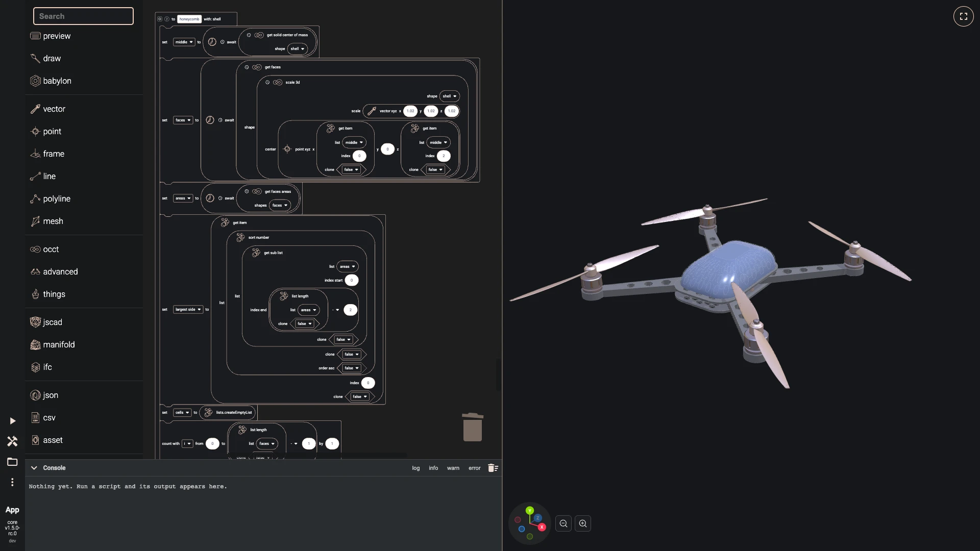The width and height of the screenshot is (980, 551).
Task: Click the workspace trash can
Action: tap(473, 428)
